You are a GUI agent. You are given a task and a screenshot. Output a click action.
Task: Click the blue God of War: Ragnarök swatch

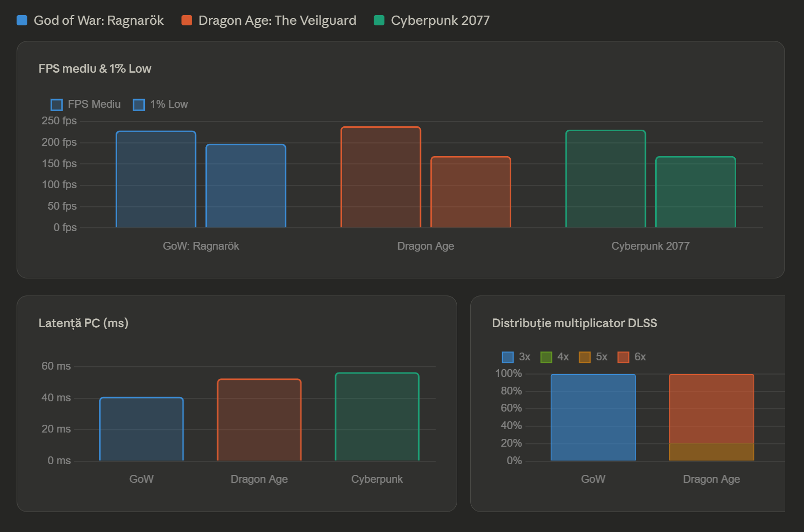coord(22,20)
